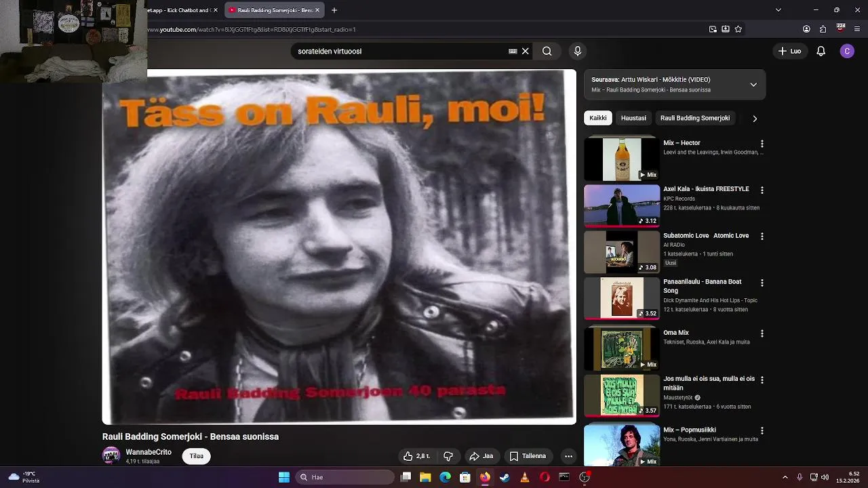
Task: Select the Kaikki filter chip
Action: (x=598, y=118)
